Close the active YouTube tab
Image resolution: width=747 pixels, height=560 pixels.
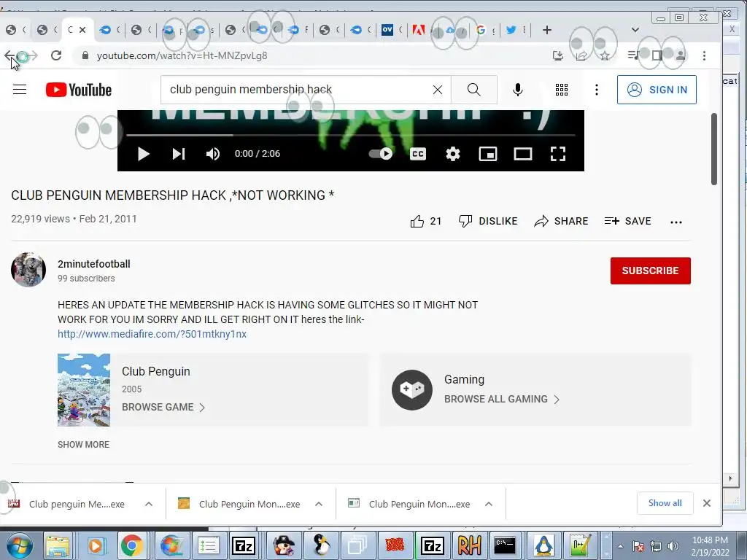tap(82, 30)
